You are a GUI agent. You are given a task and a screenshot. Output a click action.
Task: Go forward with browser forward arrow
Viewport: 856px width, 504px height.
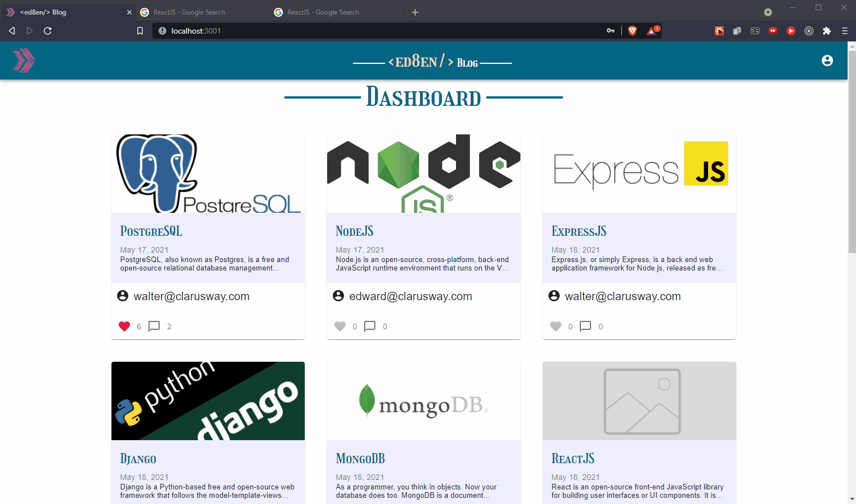tap(30, 31)
